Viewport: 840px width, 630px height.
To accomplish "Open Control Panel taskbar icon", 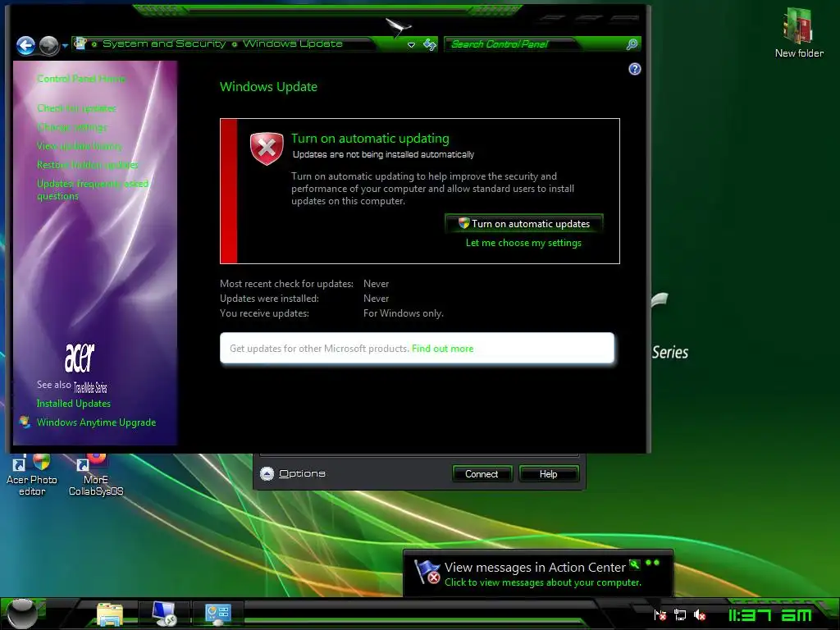I will pyautogui.click(x=217, y=614).
